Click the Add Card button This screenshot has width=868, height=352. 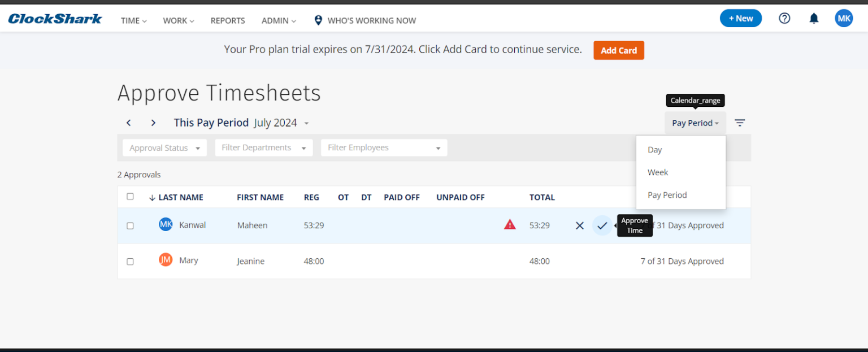[618, 50]
